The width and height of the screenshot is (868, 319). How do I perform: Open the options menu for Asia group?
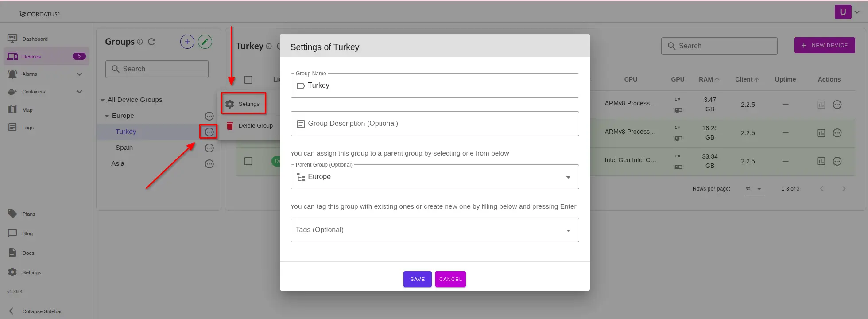pos(209,164)
